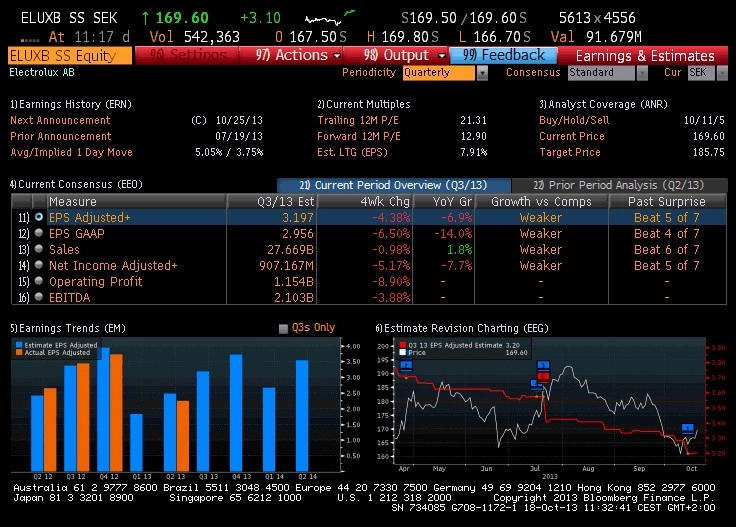The height and width of the screenshot is (527, 736).
Task: Open Earnings Trends (EM) section
Action: point(68,328)
